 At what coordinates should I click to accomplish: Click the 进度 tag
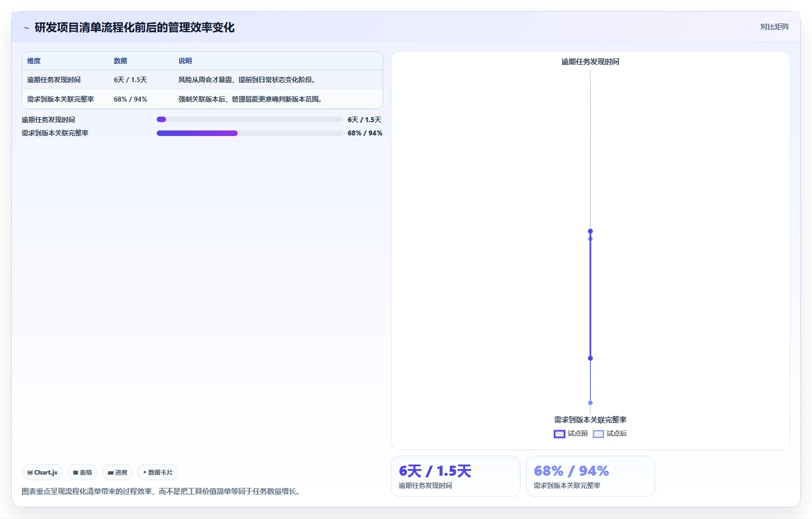pos(117,472)
